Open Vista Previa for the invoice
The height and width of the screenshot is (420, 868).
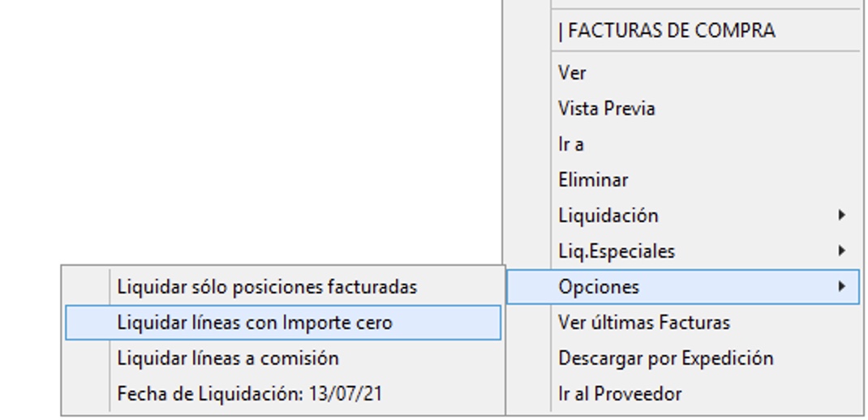[607, 109]
